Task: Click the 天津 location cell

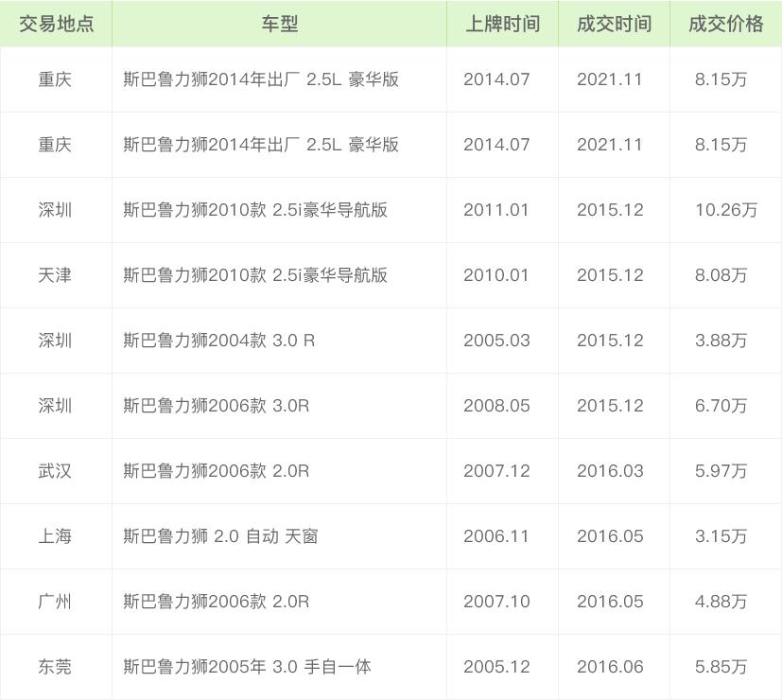Action: coord(55,275)
